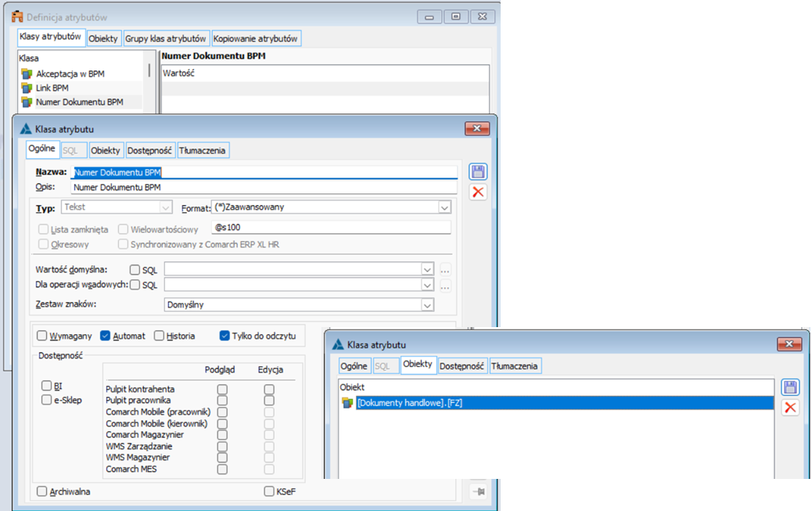
Task: Expand the Zestaw znaków dropdown
Action: pos(427,305)
